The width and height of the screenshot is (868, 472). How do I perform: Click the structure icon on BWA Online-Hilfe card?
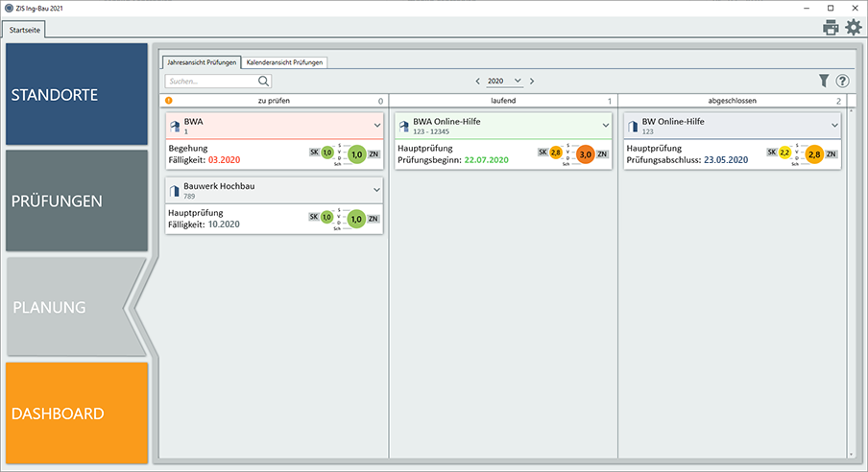pyautogui.click(x=403, y=127)
